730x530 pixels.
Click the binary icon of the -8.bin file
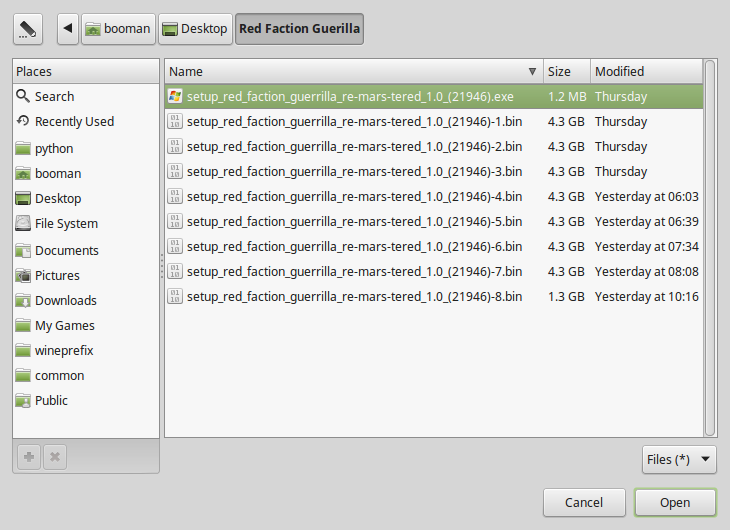pos(175,296)
